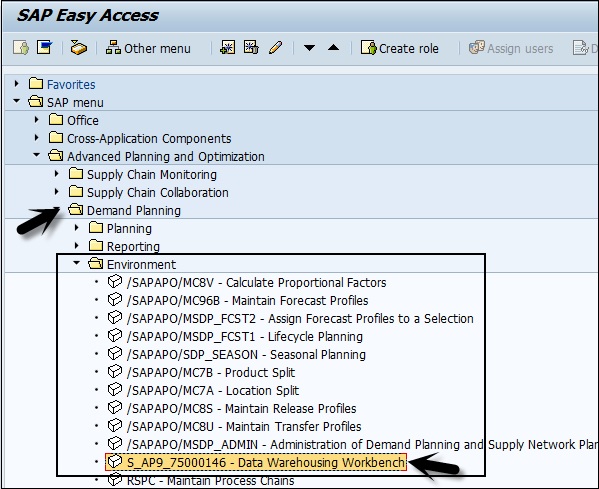
Task: Select the Favorites folder label
Action: coord(71,84)
